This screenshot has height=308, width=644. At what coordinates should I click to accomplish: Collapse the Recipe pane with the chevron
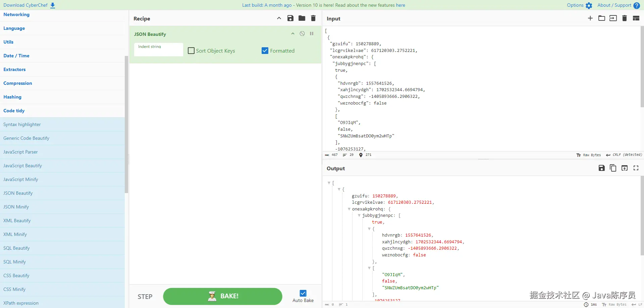[x=279, y=18]
